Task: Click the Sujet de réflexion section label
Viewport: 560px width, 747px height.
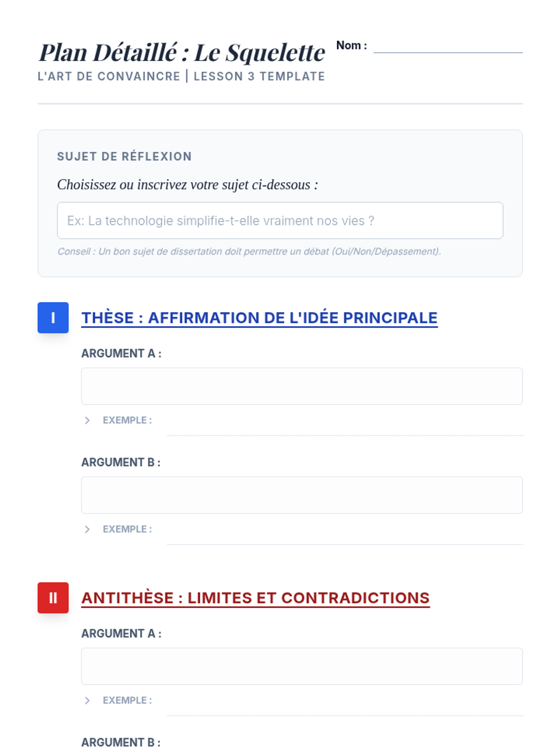Action: pos(124,156)
